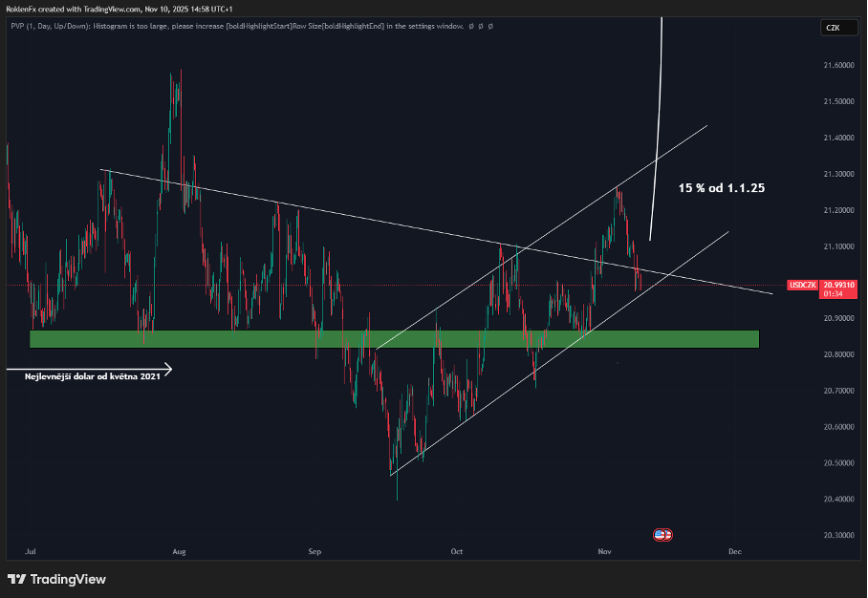868x598 pixels.
Task: Click the USDCZK price label
Action: pyautogui.click(x=801, y=285)
